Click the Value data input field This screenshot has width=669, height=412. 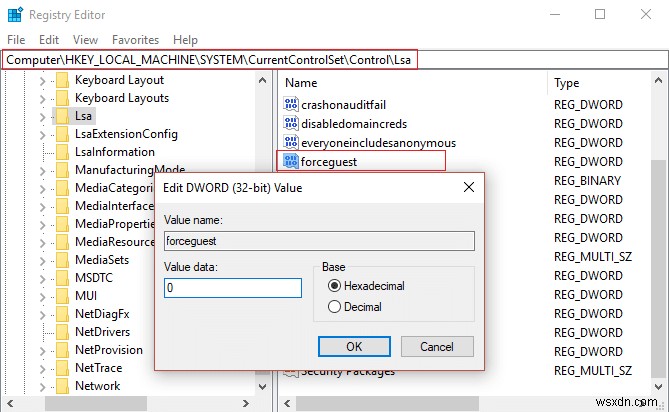[233, 288]
